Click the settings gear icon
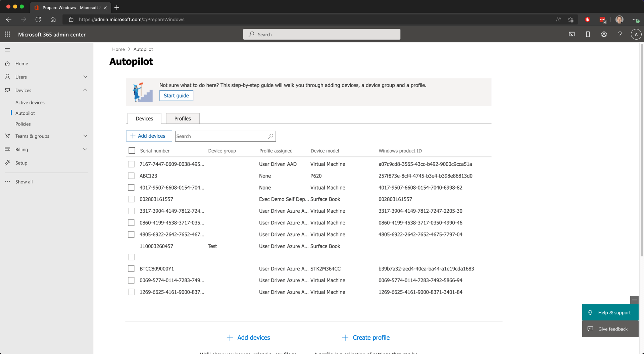The width and height of the screenshot is (644, 354). click(x=604, y=34)
